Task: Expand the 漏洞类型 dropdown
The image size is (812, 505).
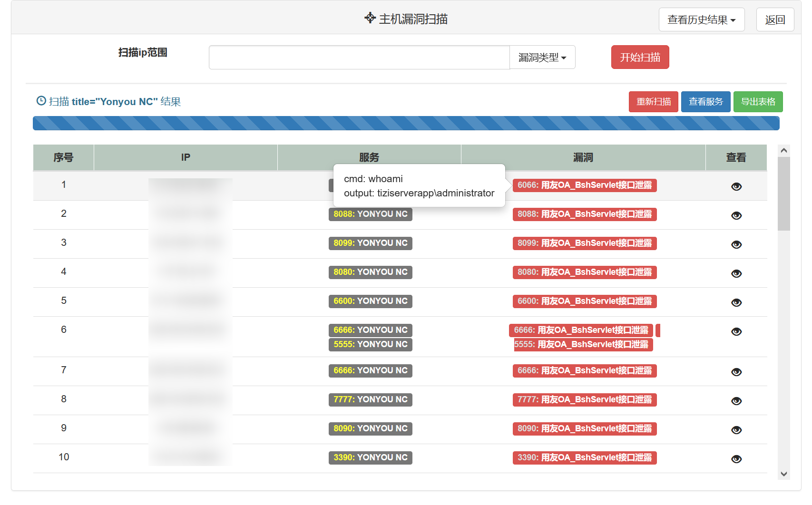Action: (542, 58)
